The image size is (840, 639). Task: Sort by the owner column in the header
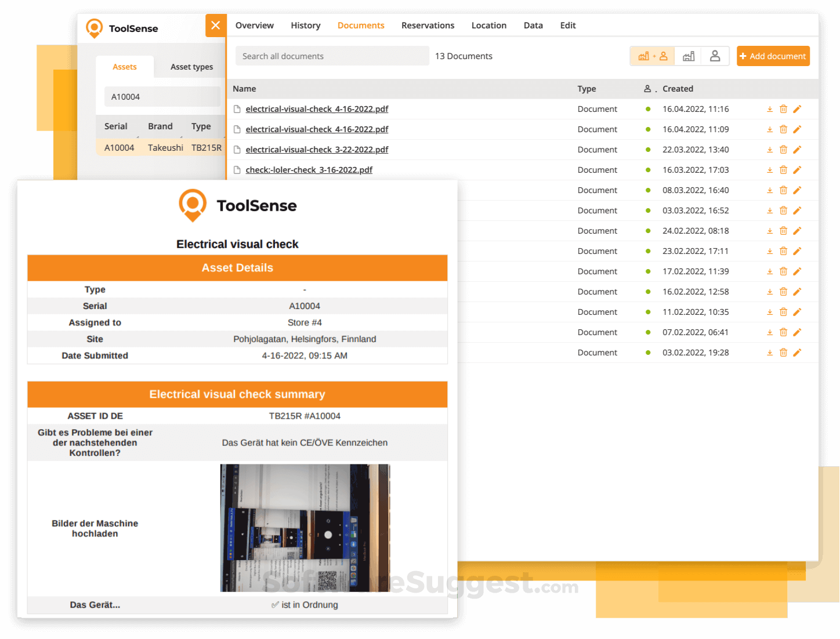[x=647, y=88]
